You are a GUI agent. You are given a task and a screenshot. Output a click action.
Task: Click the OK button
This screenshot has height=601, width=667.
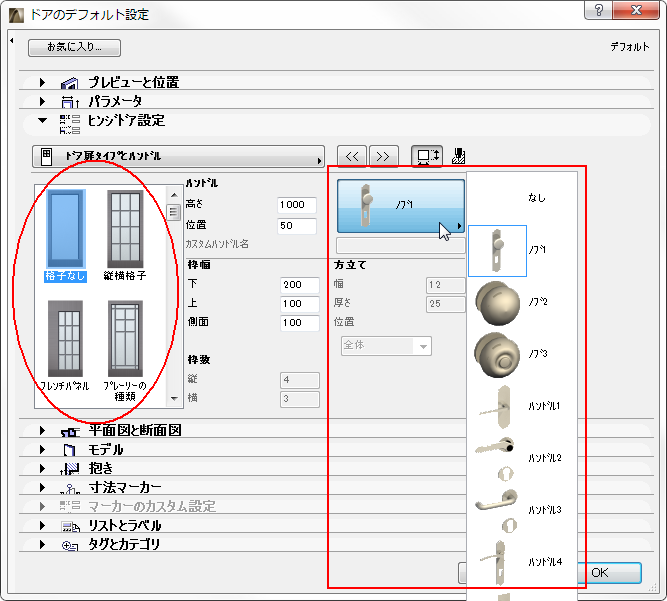[608, 573]
